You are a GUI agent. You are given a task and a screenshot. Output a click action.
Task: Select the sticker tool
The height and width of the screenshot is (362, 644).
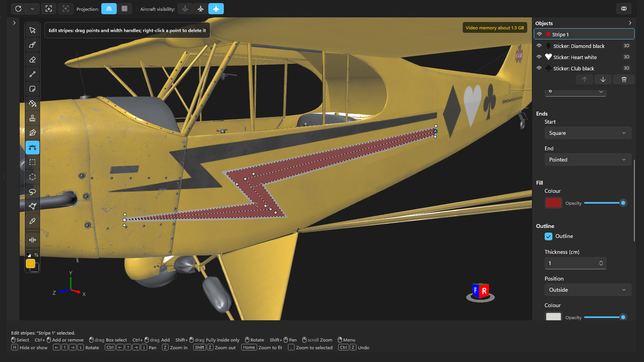pos(32,89)
